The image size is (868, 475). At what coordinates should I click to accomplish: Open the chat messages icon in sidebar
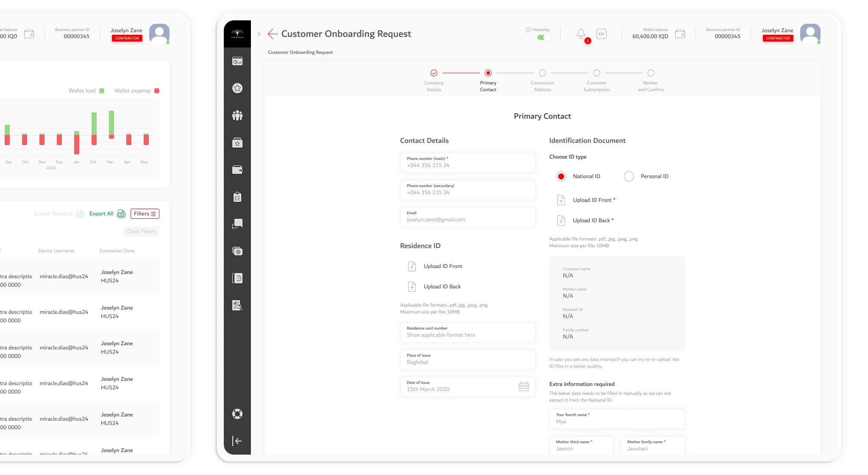pos(237,224)
